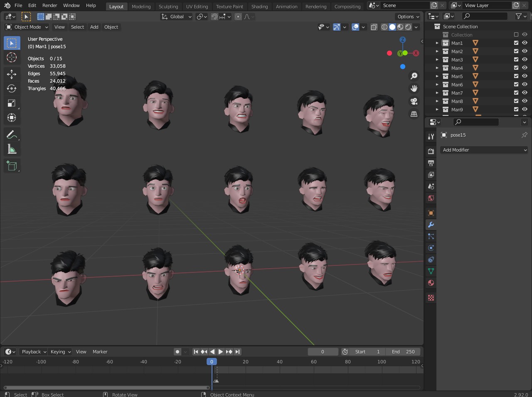The height and width of the screenshot is (397, 532).
Task: Uncheck the Man5 collection checkbox
Action: (516, 76)
